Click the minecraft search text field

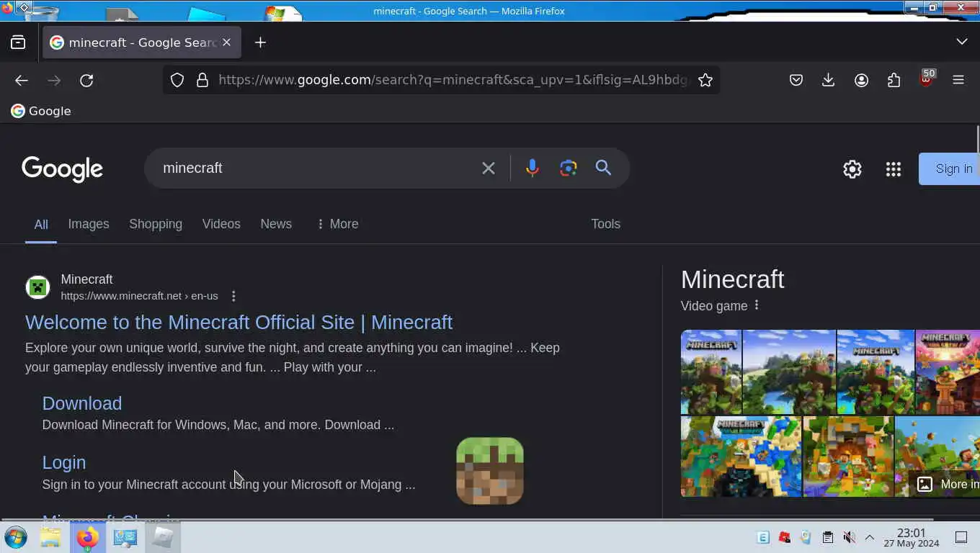pyautogui.click(x=315, y=168)
